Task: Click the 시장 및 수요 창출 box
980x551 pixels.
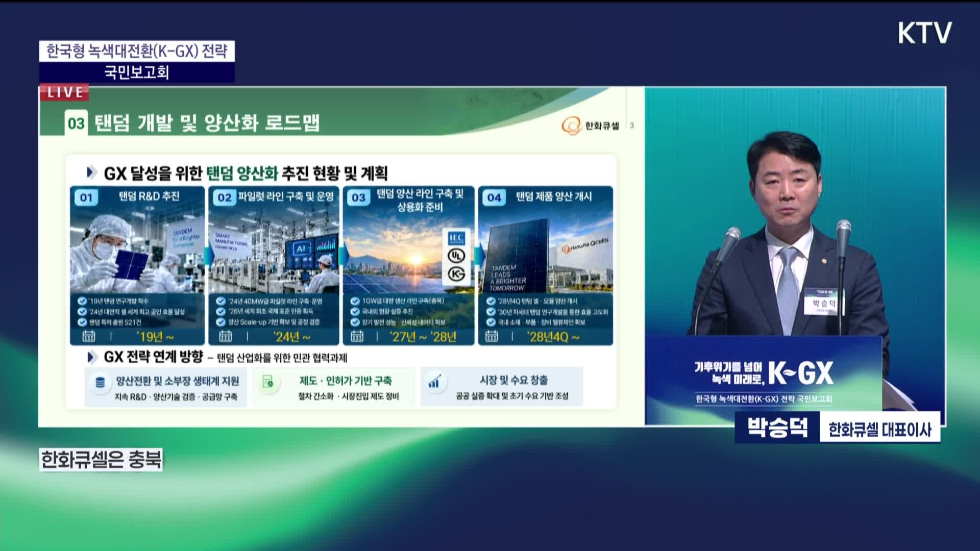Action: (x=502, y=387)
